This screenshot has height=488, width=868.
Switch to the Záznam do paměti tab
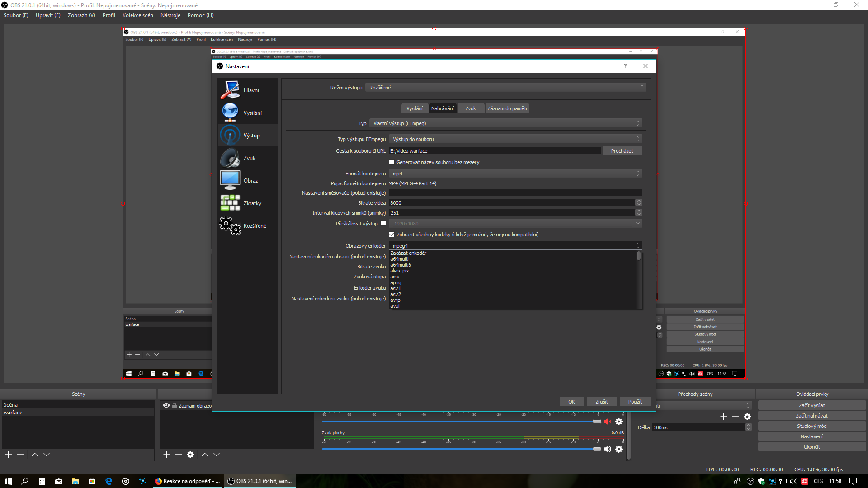(x=507, y=108)
